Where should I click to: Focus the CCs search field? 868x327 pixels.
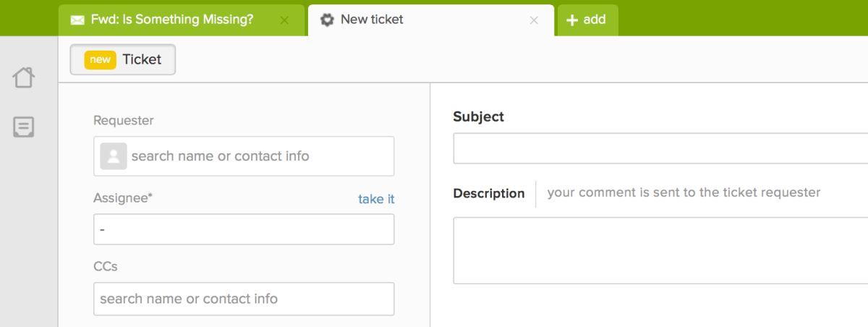pos(244,299)
